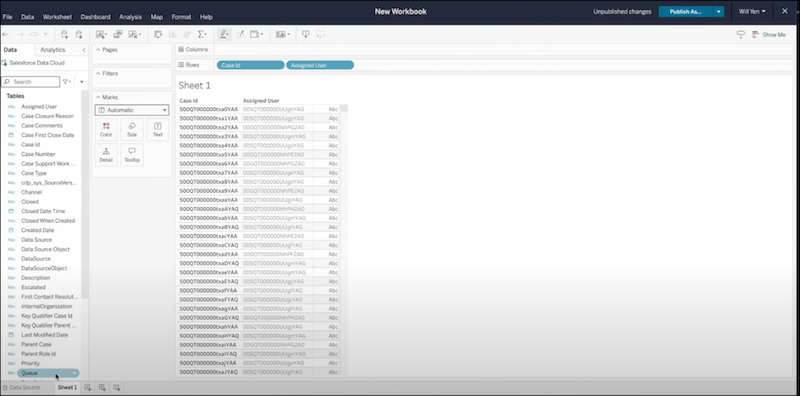Open the Data menu
Viewport: 800px width, 396px height.
click(x=28, y=17)
